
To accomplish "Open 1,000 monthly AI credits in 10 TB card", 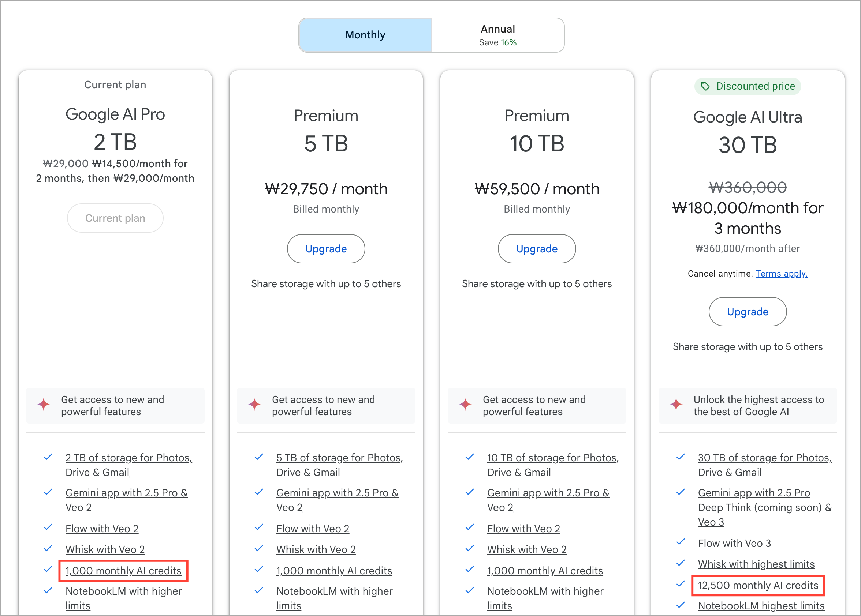I will click(545, 571).
